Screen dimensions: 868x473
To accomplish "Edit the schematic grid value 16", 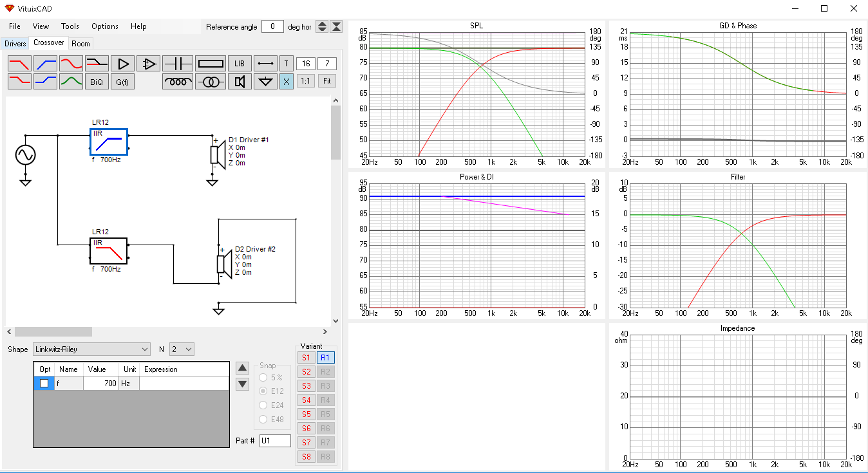I will pyautogui.click(x=307, y=63).
